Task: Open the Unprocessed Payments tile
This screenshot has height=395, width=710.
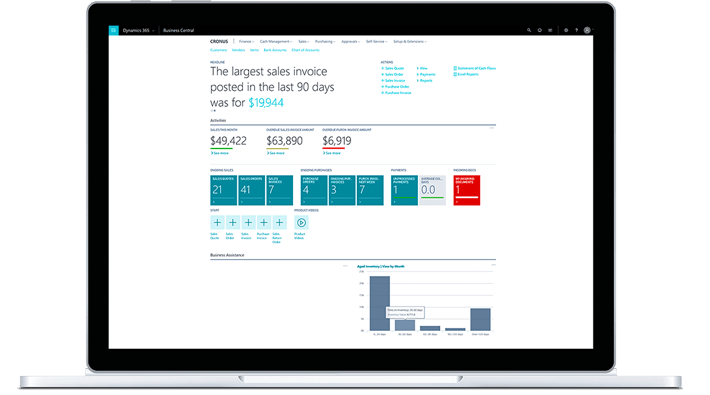Action: [404, 190]
